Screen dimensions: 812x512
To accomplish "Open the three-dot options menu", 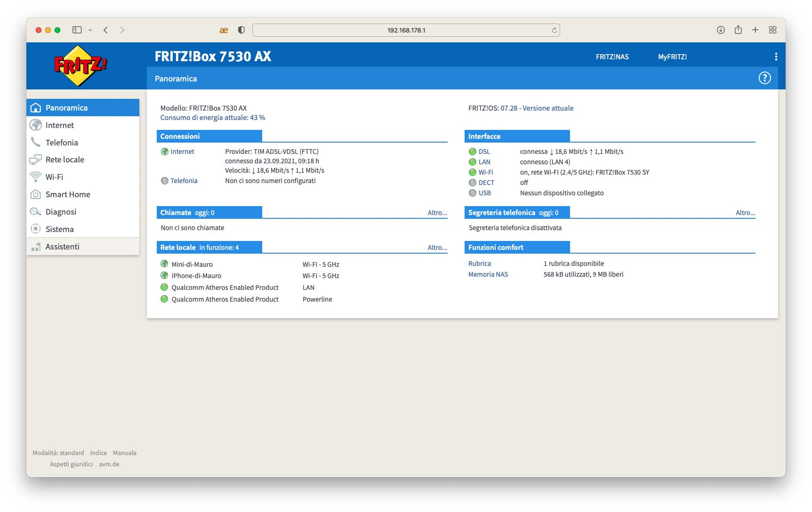I will [x=776, y=57].
